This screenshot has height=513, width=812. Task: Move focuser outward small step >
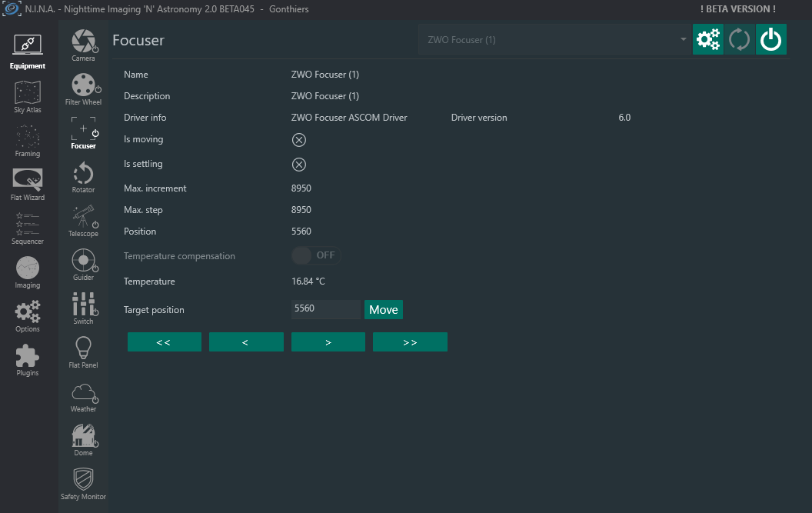pyautogui.click(x=328, y=342)
